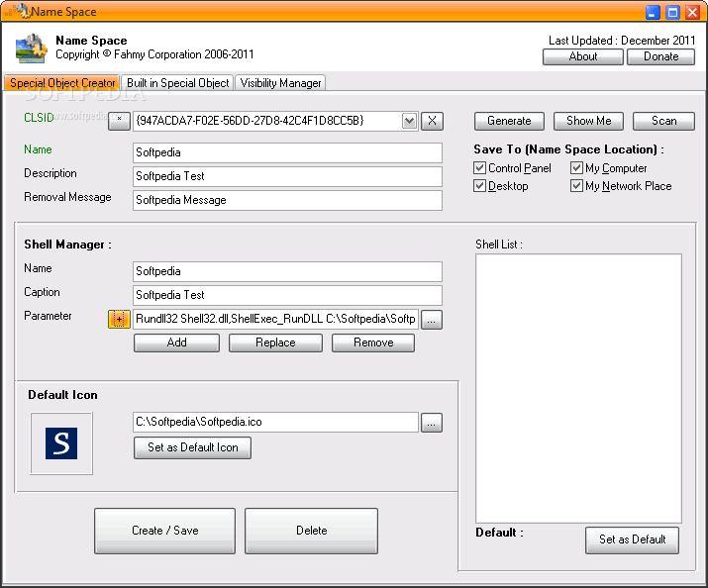Screen dimensions: 708x588
Task: Click the Removal Message input field
Action: click(287, 200)
